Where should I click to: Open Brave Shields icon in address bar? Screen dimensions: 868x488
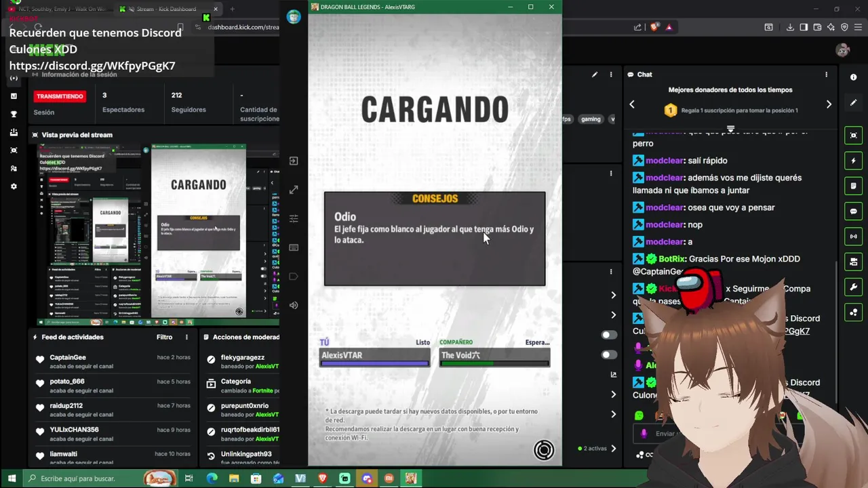(x=654, y=27)
